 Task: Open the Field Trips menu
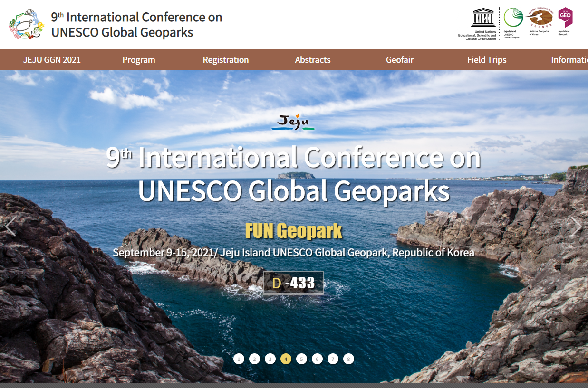click(487, 60)
